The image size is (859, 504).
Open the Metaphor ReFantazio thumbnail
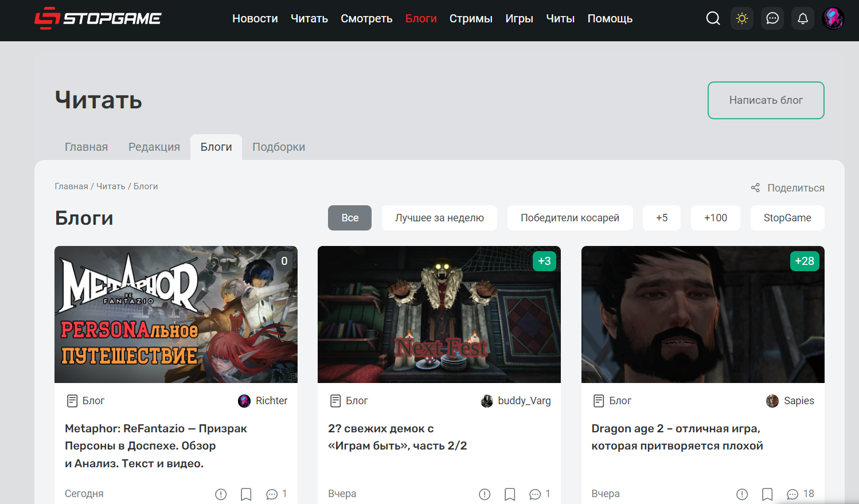pos(176,314)
